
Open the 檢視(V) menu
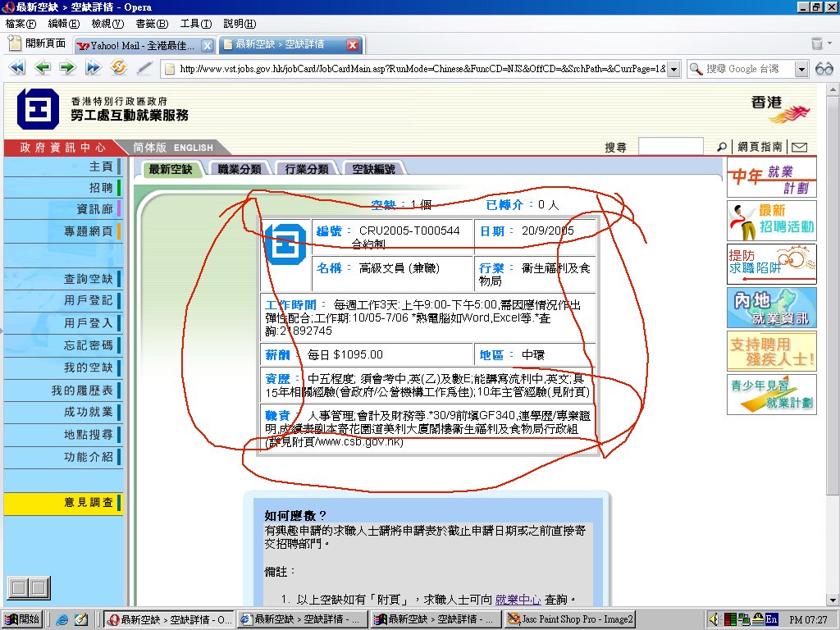[x=107, y=24]
